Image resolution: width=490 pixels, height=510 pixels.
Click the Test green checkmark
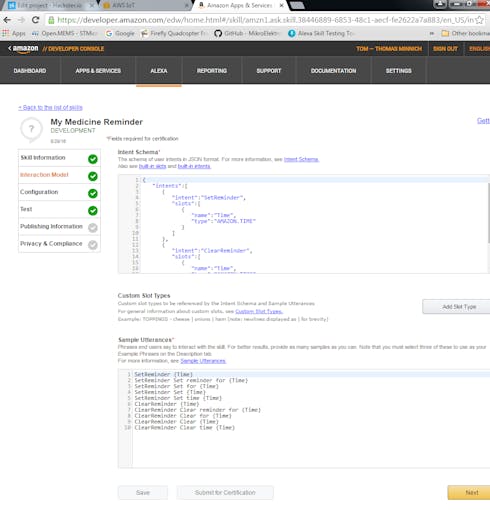click(93, 211)
